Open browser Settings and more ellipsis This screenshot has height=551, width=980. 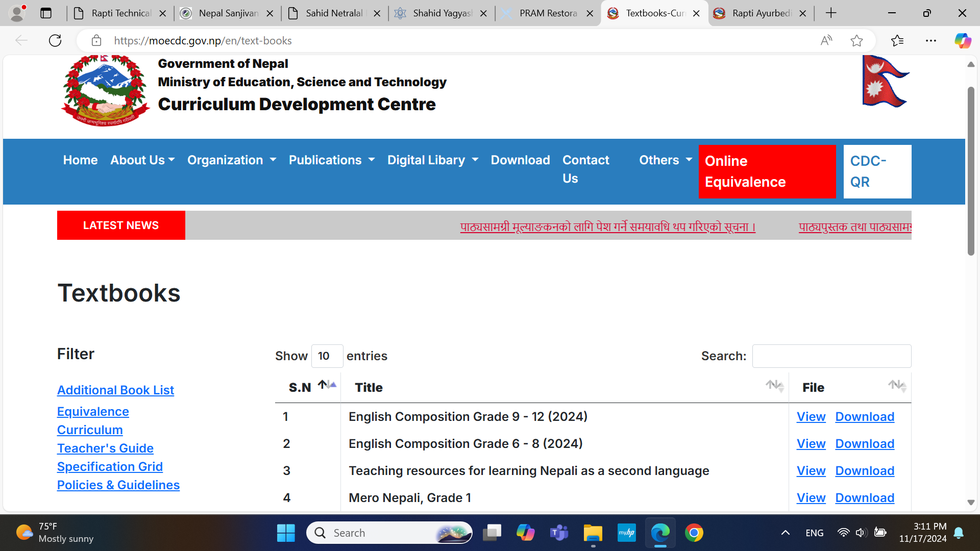click(930, 40)
